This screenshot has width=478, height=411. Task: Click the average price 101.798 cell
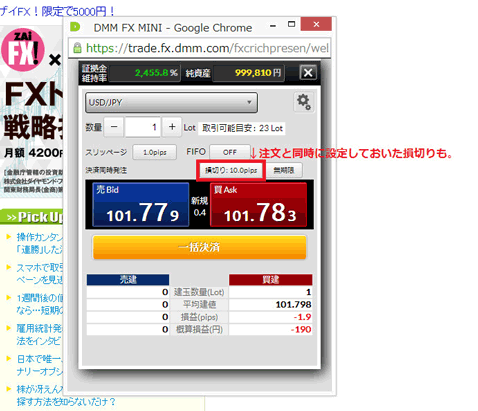[x=270, y=305]
